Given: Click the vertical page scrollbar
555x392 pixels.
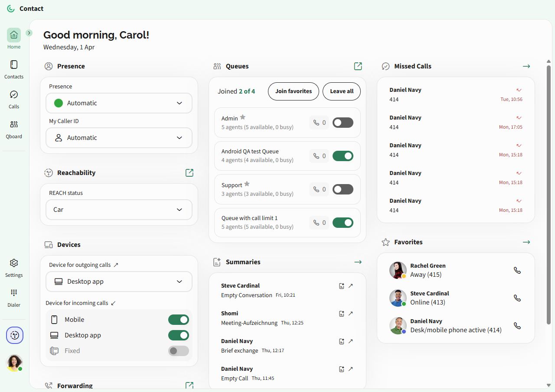Looking at the screenshot, I should (548, 195).
